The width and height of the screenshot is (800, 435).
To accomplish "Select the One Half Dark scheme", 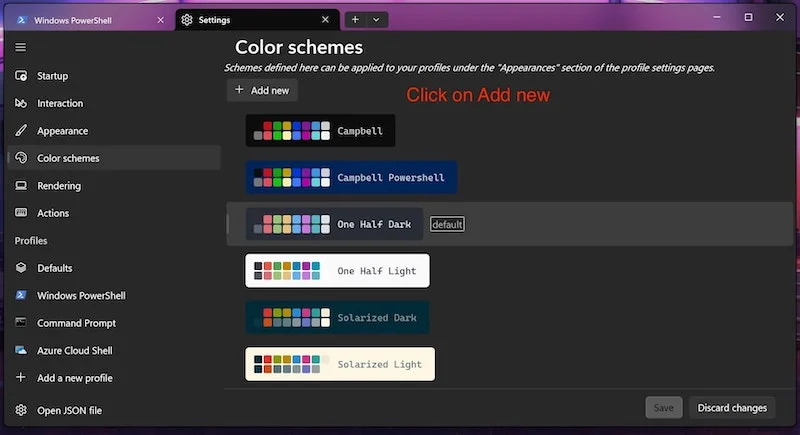I will (x=334, y=224).
